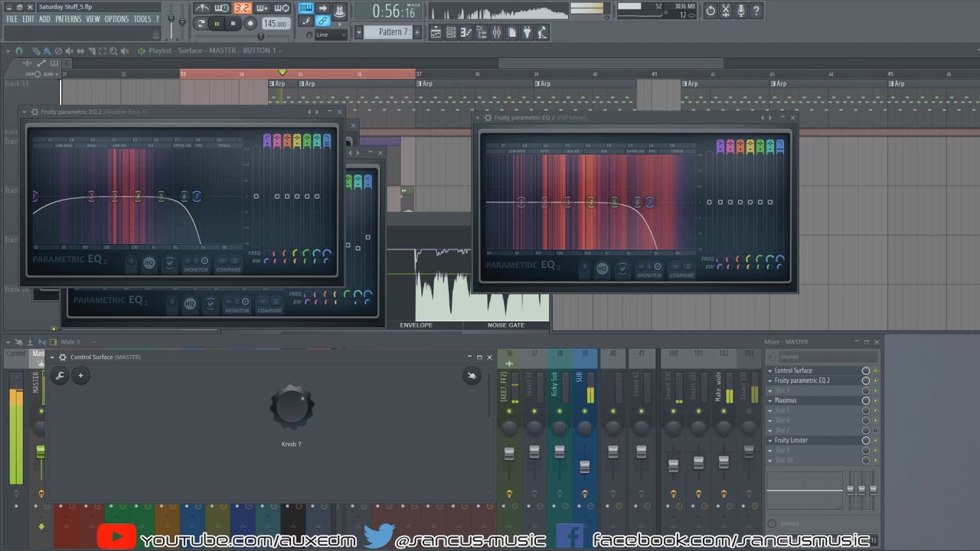Screen dimensions: 980x551
Task: Expand Wobble Bass EQ window menu arrow
Action: coord(25,112)
